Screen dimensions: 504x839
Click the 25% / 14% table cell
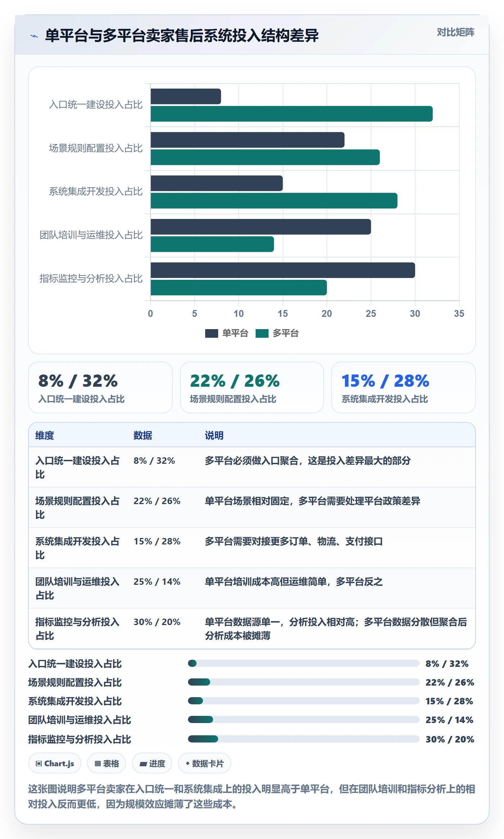157,582
